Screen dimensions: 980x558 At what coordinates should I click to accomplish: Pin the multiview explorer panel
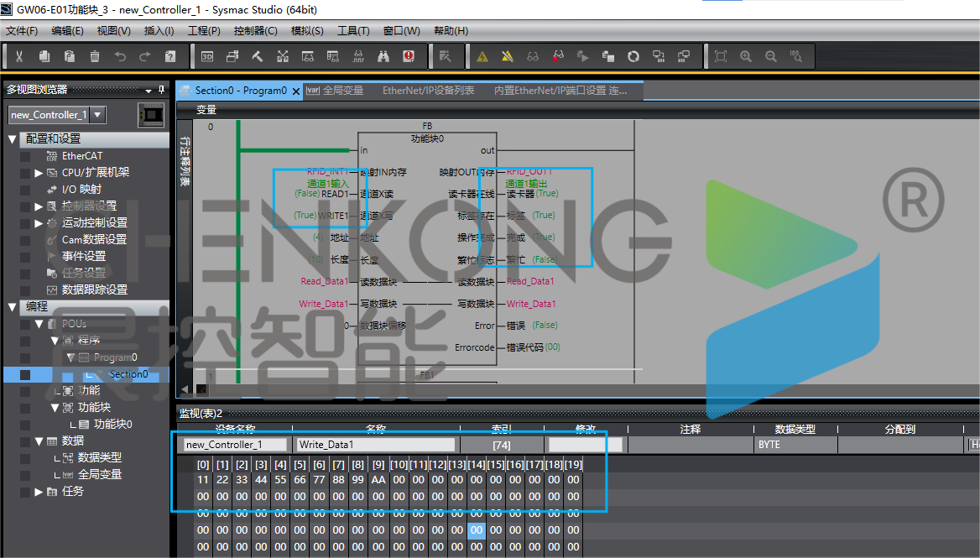pos(161,89)
